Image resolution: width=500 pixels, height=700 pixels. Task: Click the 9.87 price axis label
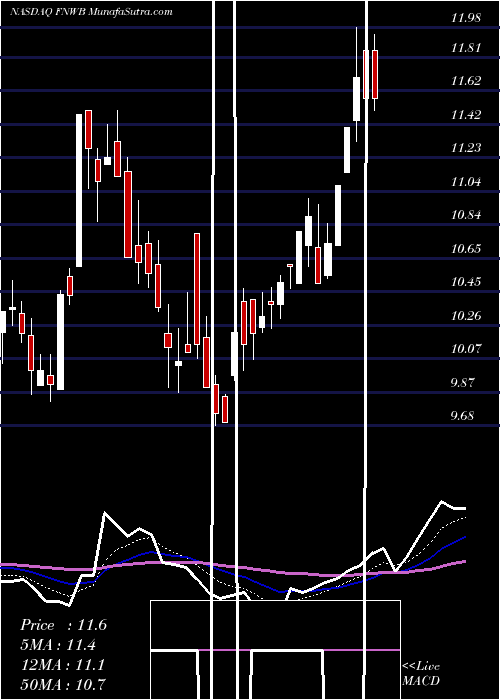(468, 383)
